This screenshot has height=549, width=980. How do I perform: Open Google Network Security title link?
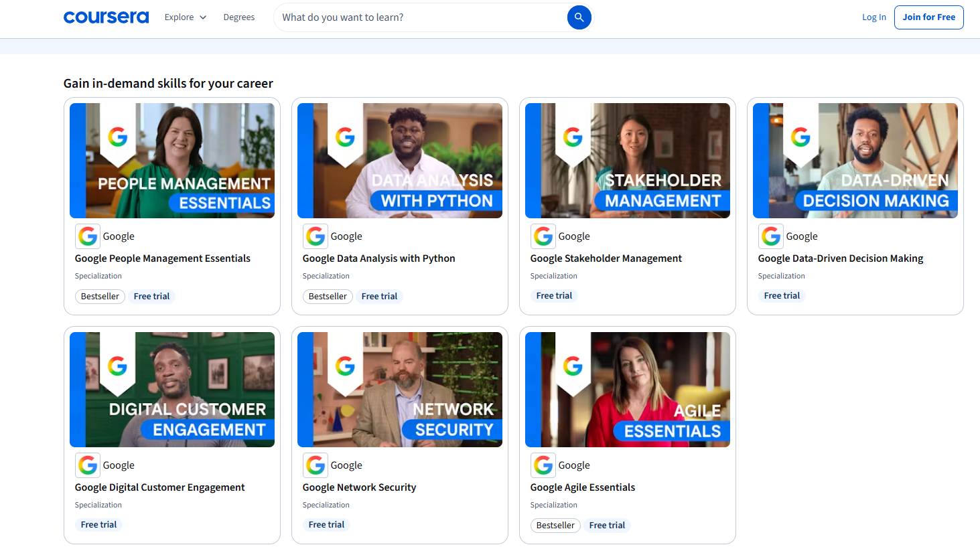[x=360, y=487]
